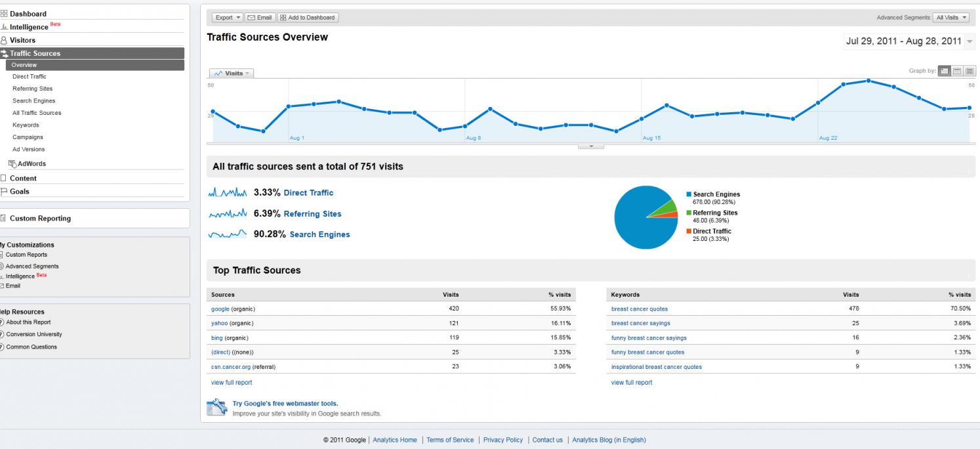The width and height of the screenshot is (980, 449).
Task: Open keyword breast cancer sayings
Action: (641, 324)
